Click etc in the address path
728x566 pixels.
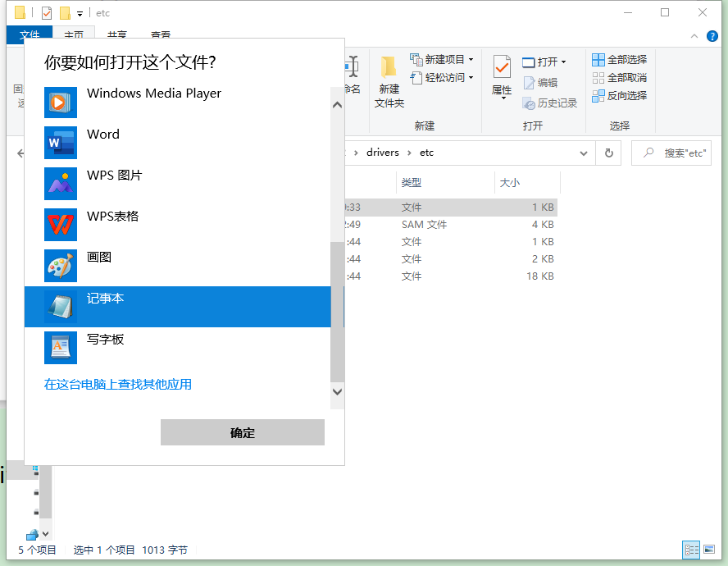pos(426,153)
